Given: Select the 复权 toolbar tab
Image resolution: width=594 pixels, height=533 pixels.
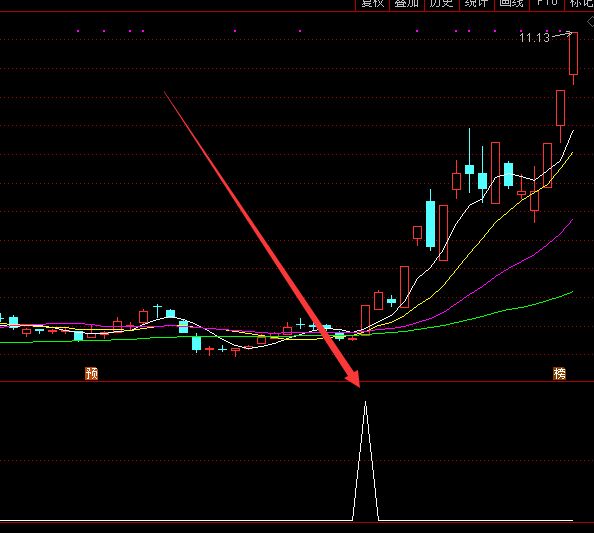Looking at the screenshot, I should pos(372,4).
